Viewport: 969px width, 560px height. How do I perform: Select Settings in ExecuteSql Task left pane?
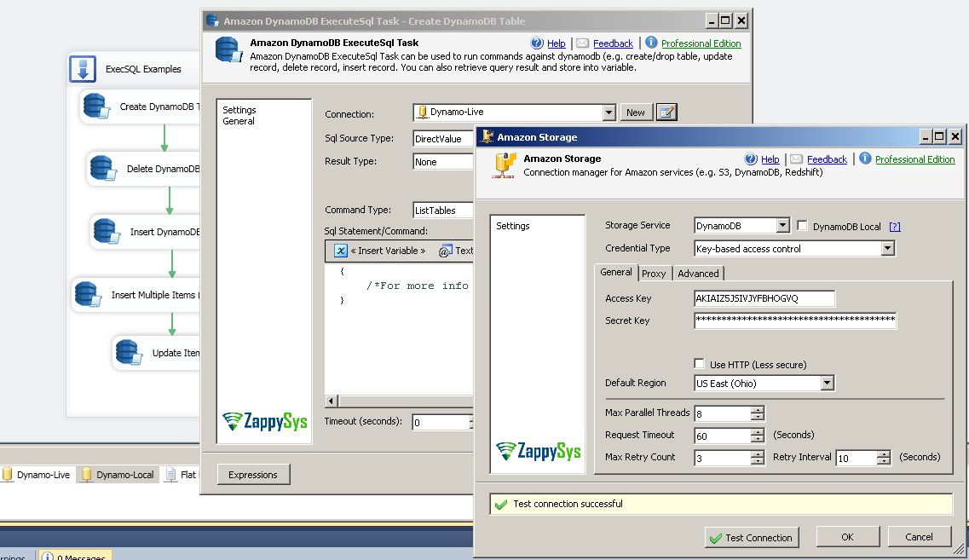pyautogui.click(x=239, y=109)
